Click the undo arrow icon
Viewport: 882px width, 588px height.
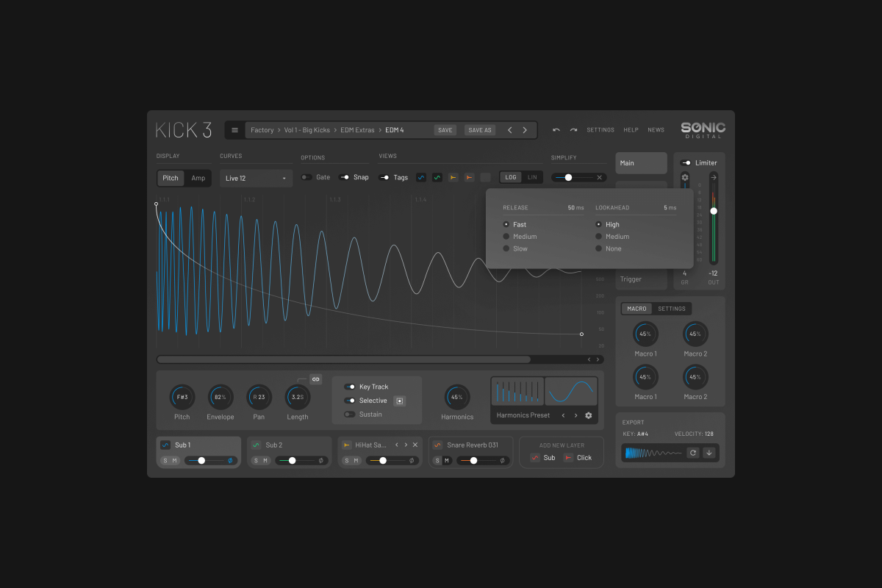pos(556,130)
